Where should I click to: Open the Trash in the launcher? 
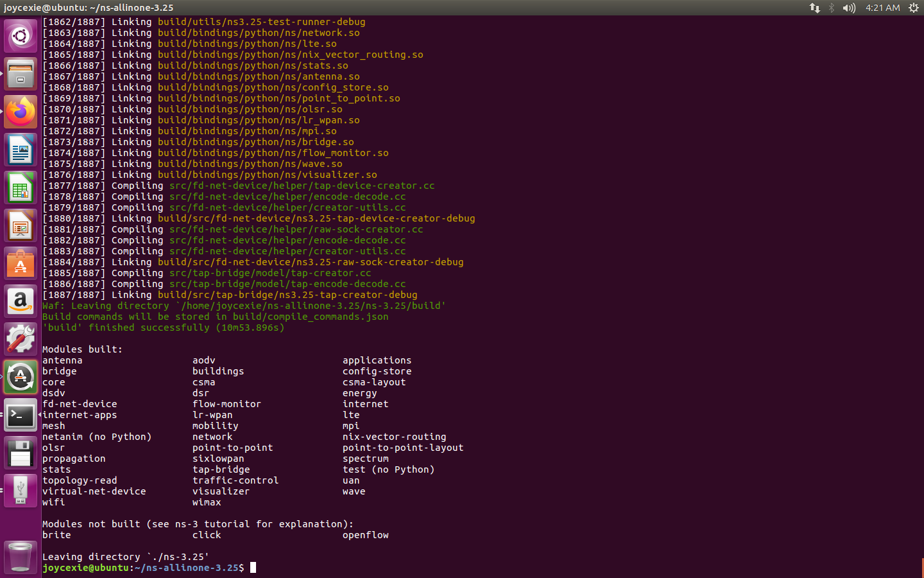21,557
